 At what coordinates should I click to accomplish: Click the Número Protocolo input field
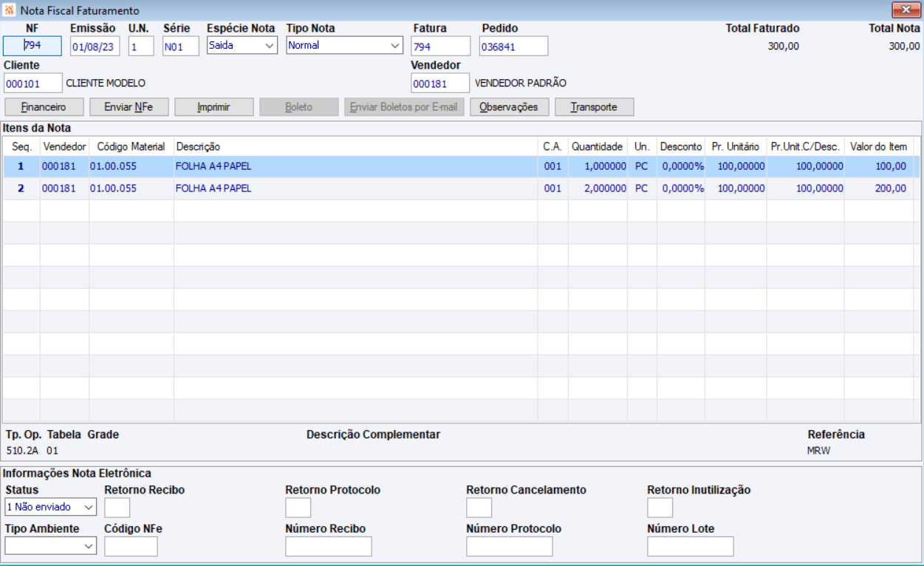[x=510, y=546]
